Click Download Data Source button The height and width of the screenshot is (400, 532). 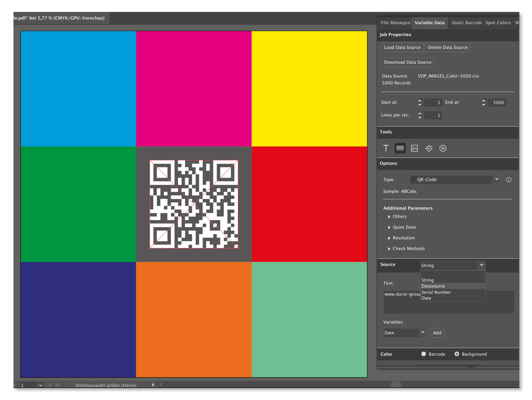(408, 62)
